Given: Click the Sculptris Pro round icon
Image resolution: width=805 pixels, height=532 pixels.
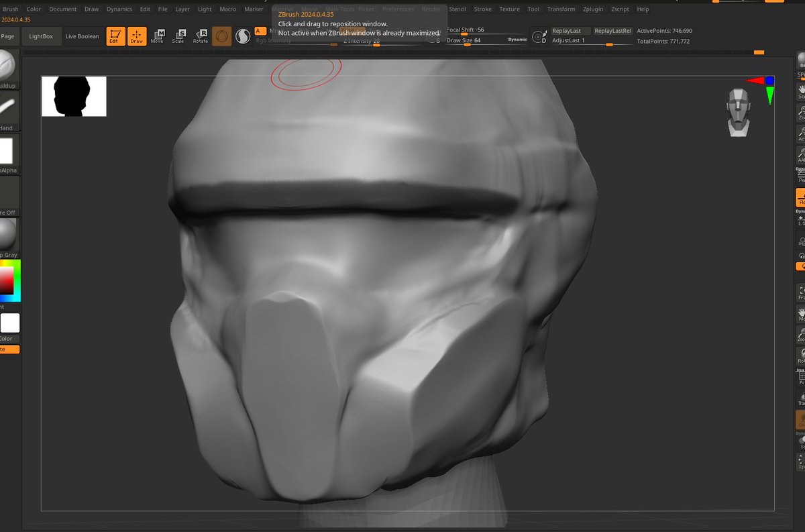Looking at the screenshot, I should coord(243,37).
